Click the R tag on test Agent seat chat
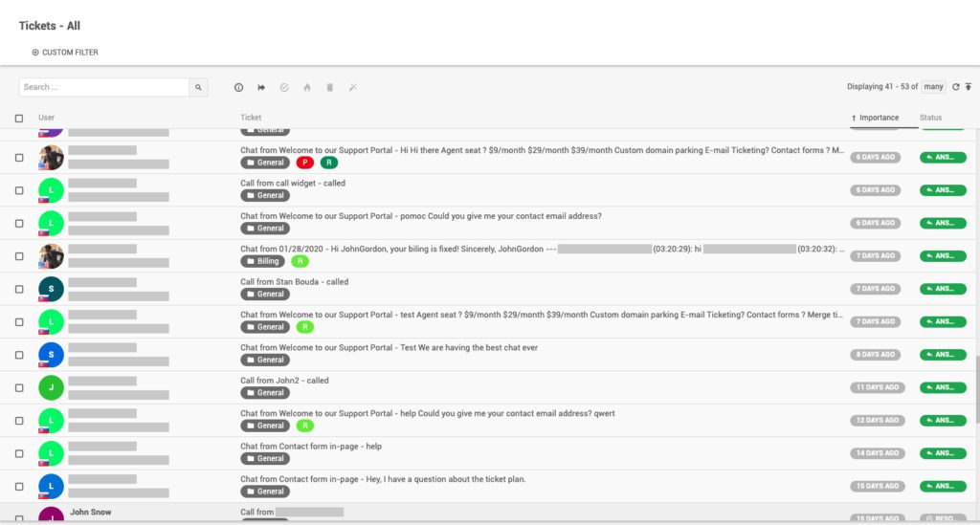Image resolution: width=980 pixels, height=525 pixels. tap(305, 327)
